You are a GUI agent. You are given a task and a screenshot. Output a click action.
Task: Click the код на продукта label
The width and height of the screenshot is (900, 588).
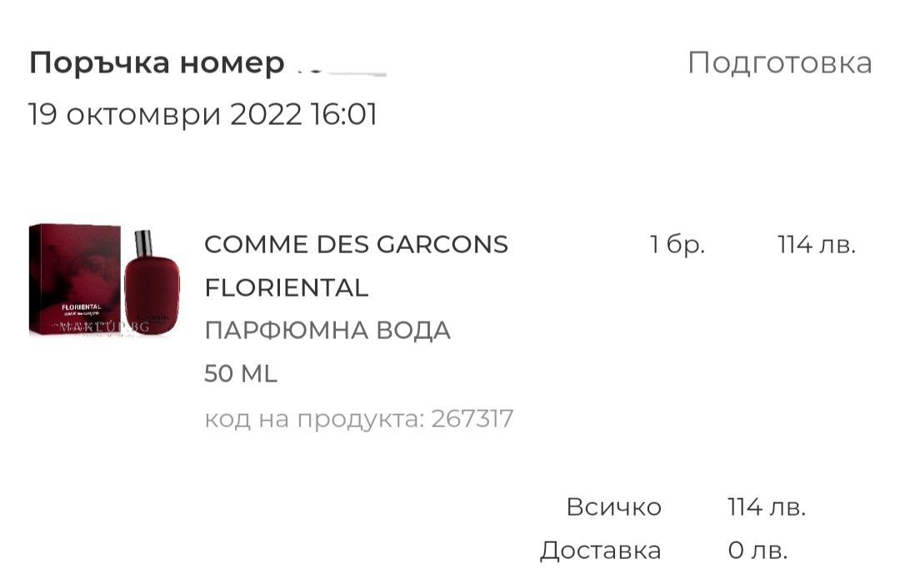click(x=313, y=418)
